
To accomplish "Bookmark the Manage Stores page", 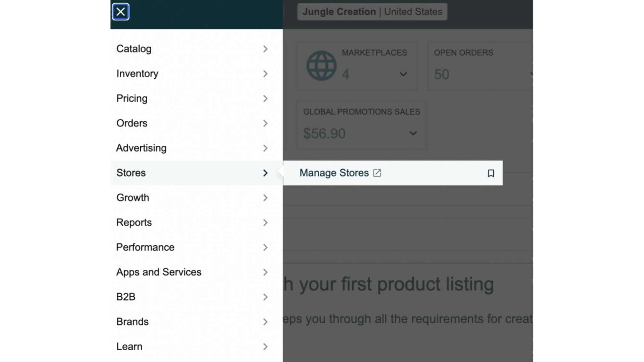I will click(x=491, y=173).
